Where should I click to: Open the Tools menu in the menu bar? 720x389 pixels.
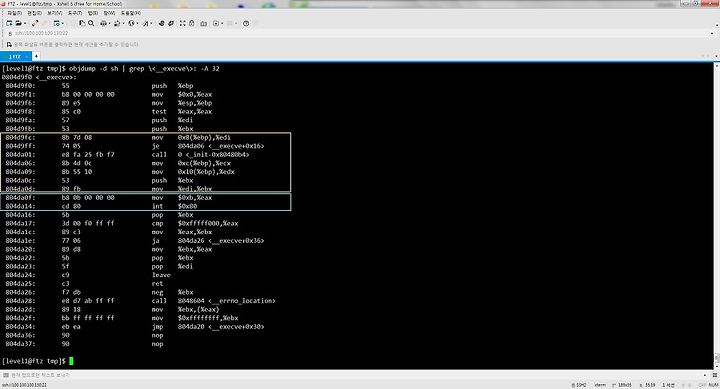pos(74,13)
